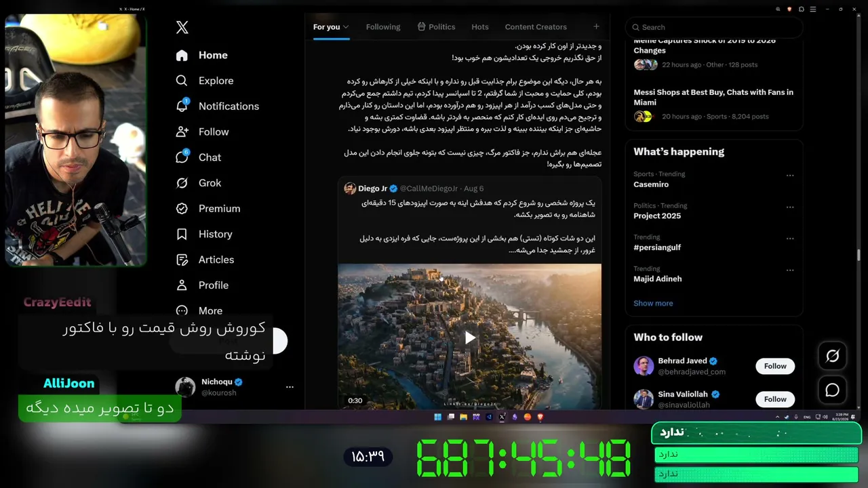Switch to the Hots tab

tap(480, 27)
